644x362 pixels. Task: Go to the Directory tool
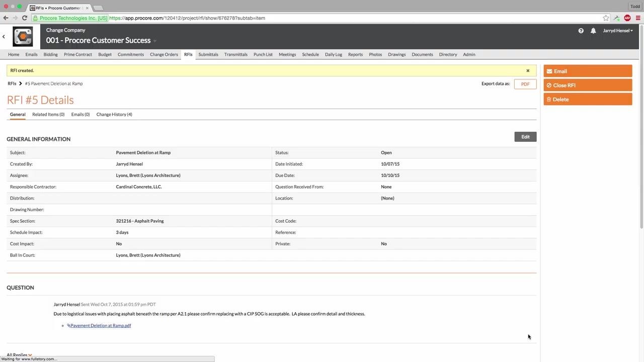(x=448, y=54)
